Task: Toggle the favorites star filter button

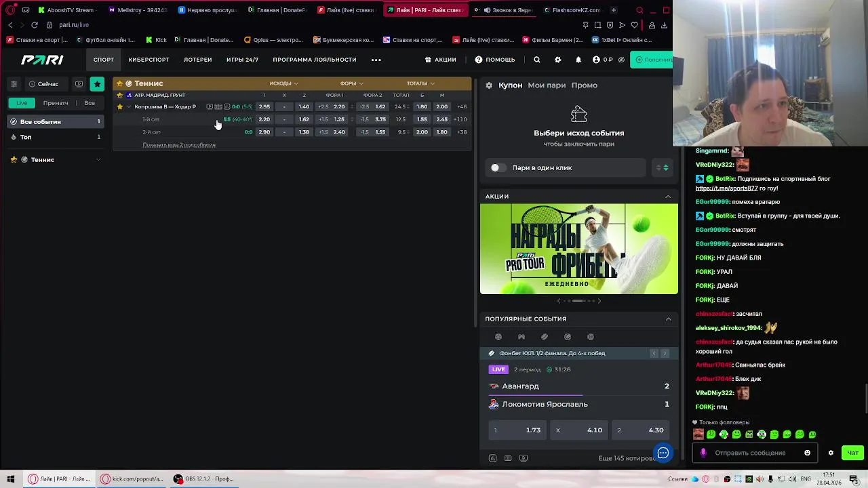Action: coord(97,84)
